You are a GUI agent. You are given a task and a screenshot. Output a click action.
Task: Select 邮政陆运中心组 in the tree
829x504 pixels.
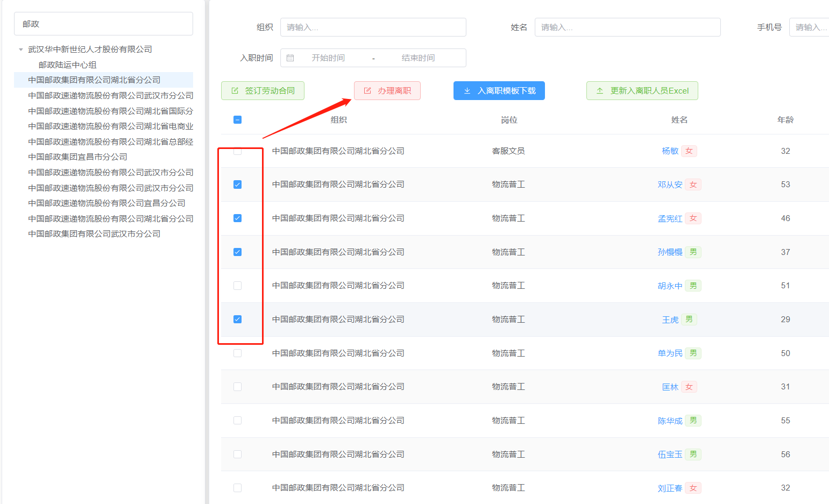[68, 65]
